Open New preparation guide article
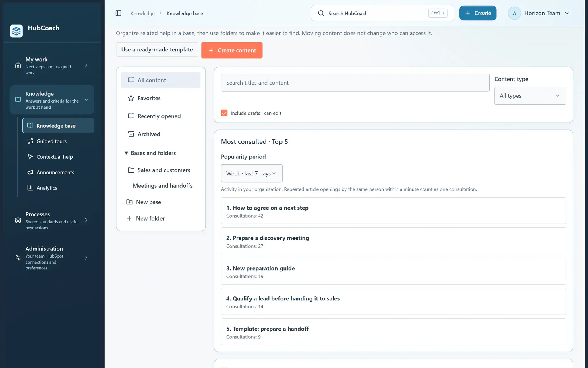Viewport: 588px width, 368px height. click(x=393, y=271)
